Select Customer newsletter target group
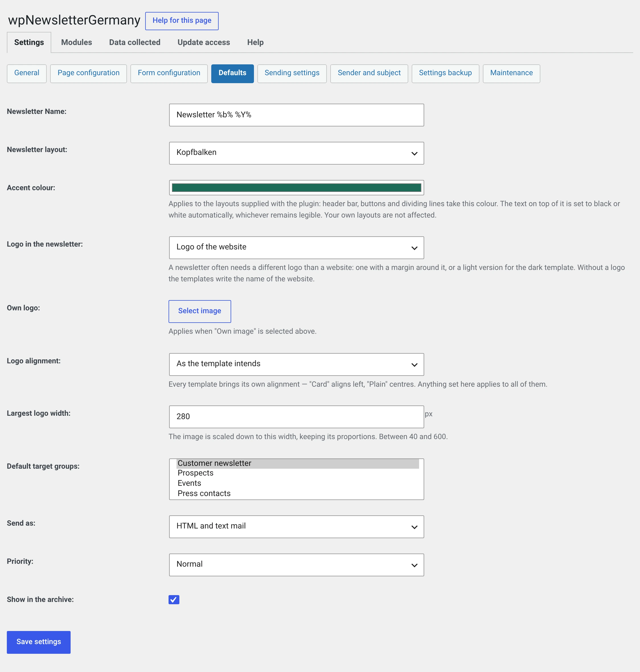 pos(298,463)
